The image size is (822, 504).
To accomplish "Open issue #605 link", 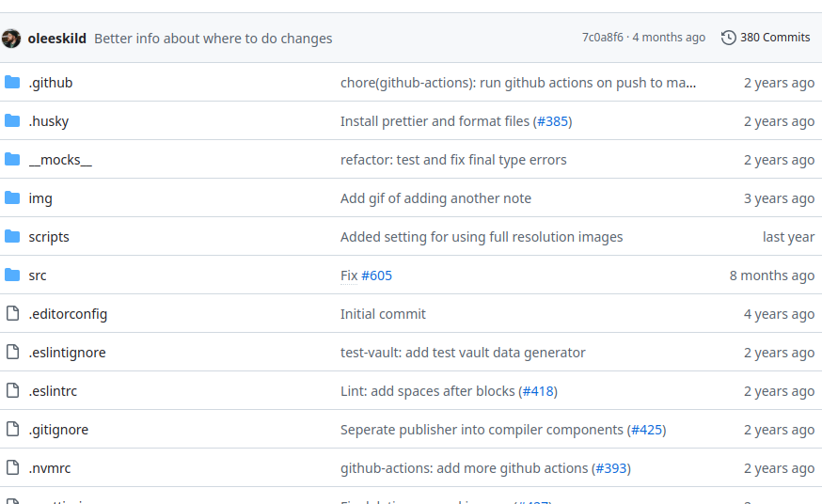I will tap(376, 276).
